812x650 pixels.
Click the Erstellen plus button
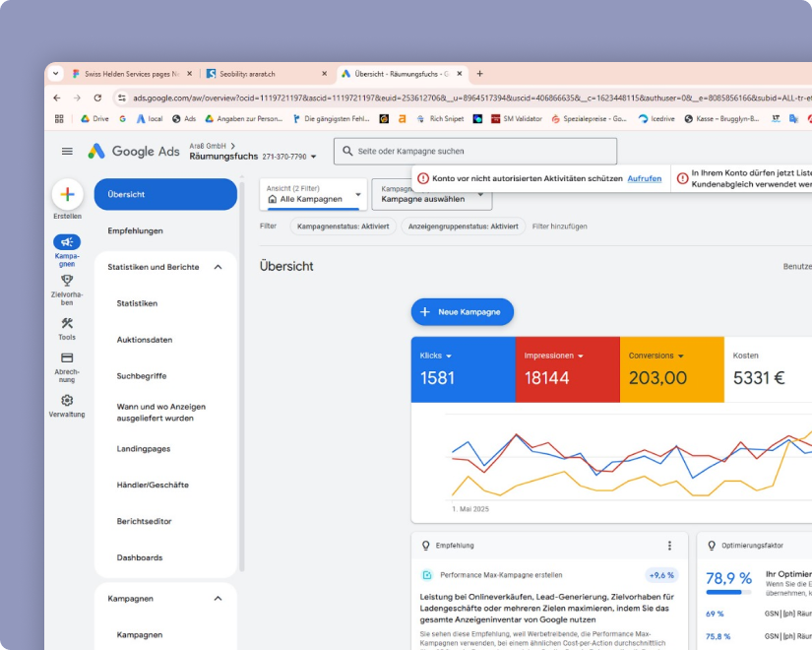tap(67, 194)
